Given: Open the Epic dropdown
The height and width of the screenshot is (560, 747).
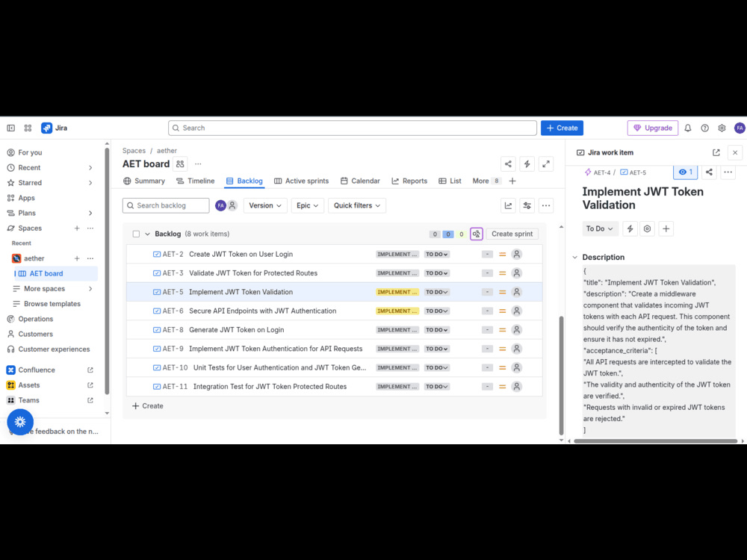Looking at the screenshot, I should tap(307, 206).
